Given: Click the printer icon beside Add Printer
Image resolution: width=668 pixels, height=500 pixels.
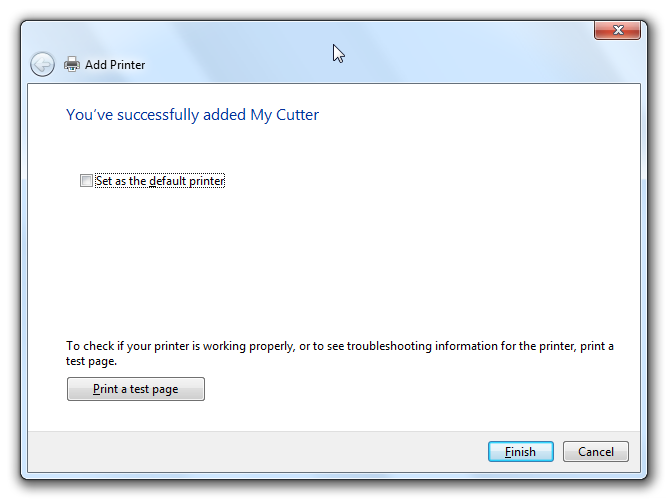Looking at the screenshot, I should click(72, 65).
